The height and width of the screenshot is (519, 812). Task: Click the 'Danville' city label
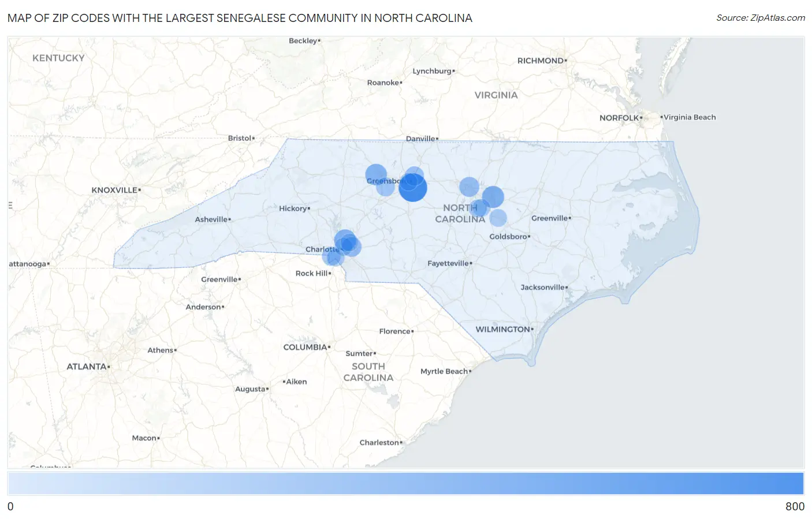[420, 139]
